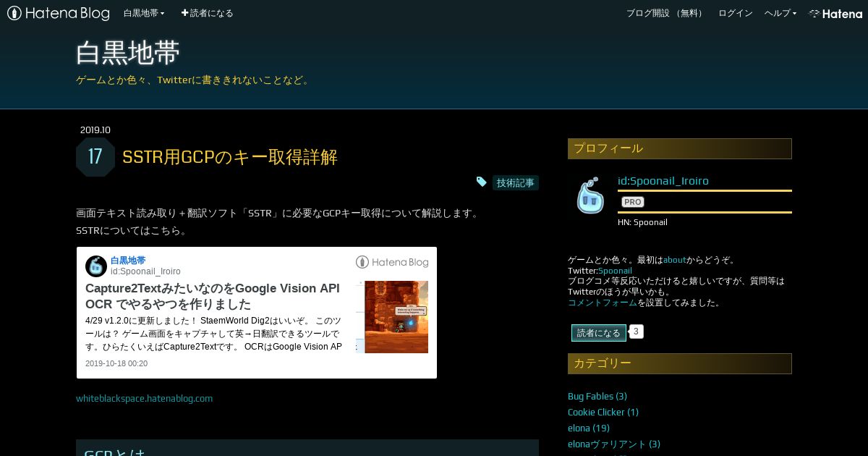Image resolution: width=868 pixels, height=456 pixels.
Task: Click the tag icon beside 技術記事
Action: click(482, 182)
